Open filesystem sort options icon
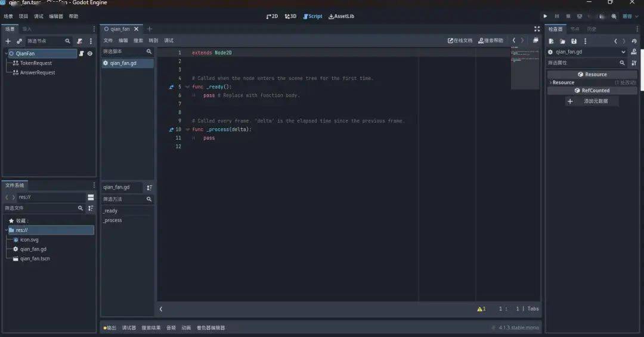Screen dimensions: 644x337 (91, 208)
